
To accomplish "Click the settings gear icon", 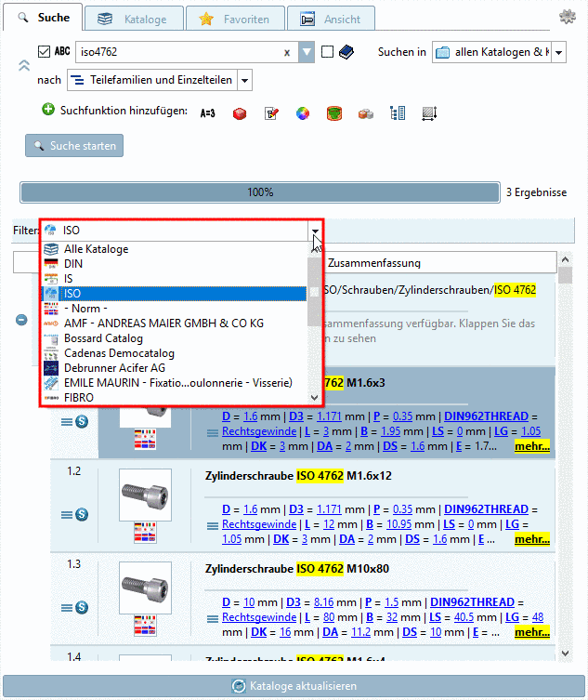I will pyautogui.click(x=567, y=17).
